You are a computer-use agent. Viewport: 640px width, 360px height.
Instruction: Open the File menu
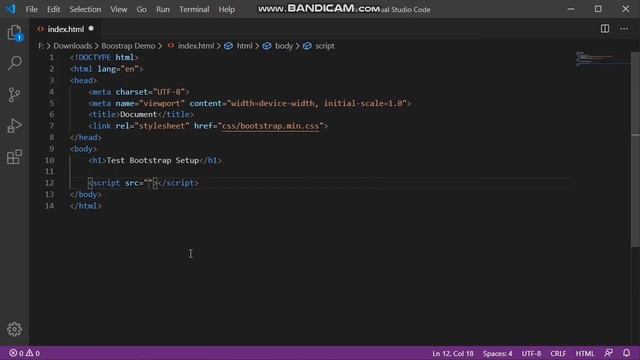[31, 9]
